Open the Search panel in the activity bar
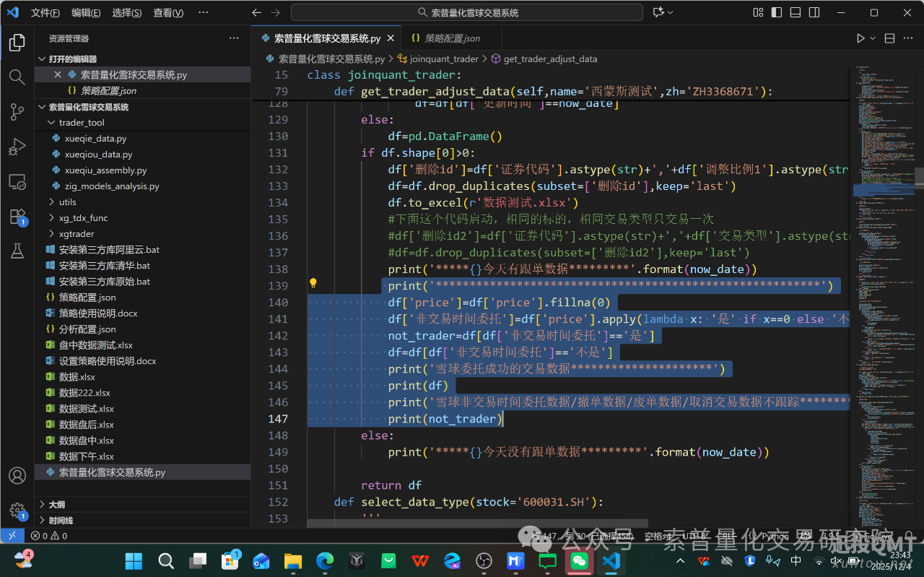The height and width of the screenshot is (577, 924). click(x=17, y=77)
